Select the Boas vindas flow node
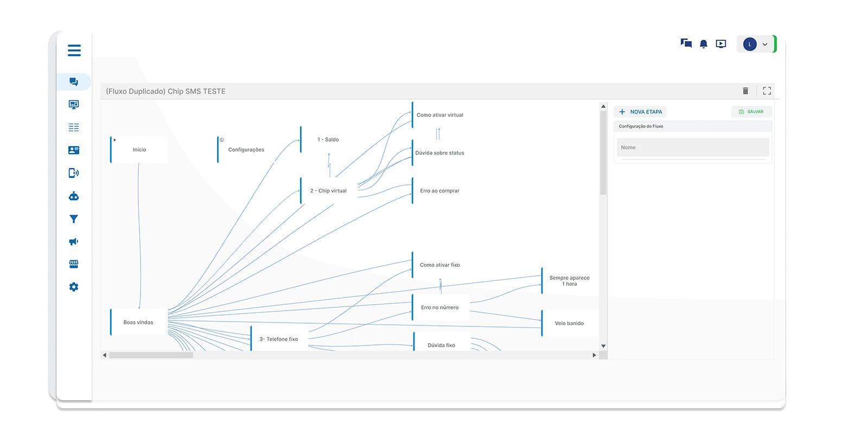 point(138,322)
